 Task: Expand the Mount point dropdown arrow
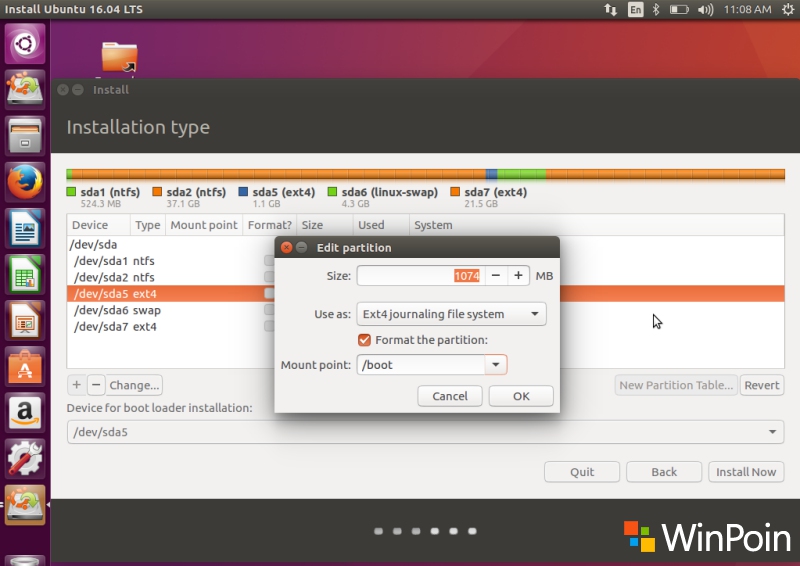[495, 365]
